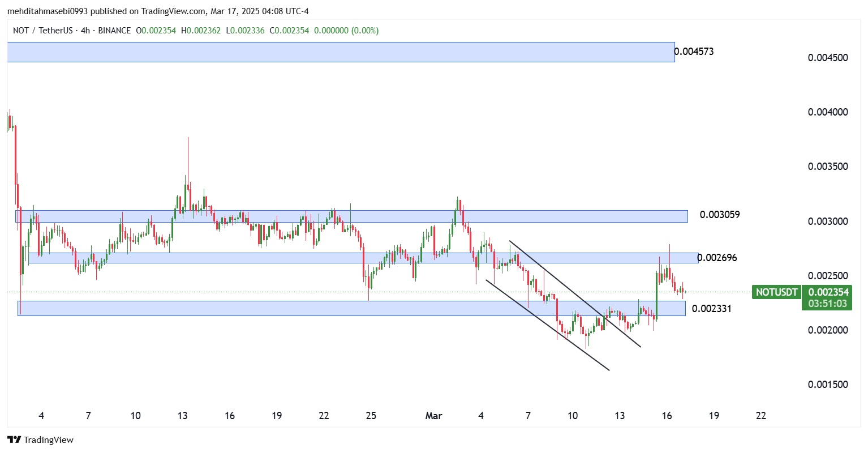The width and height of the screenshot is (868, 452).
Task: Click the 0.004000 price axis value
Action: click(x=828, y=112)
